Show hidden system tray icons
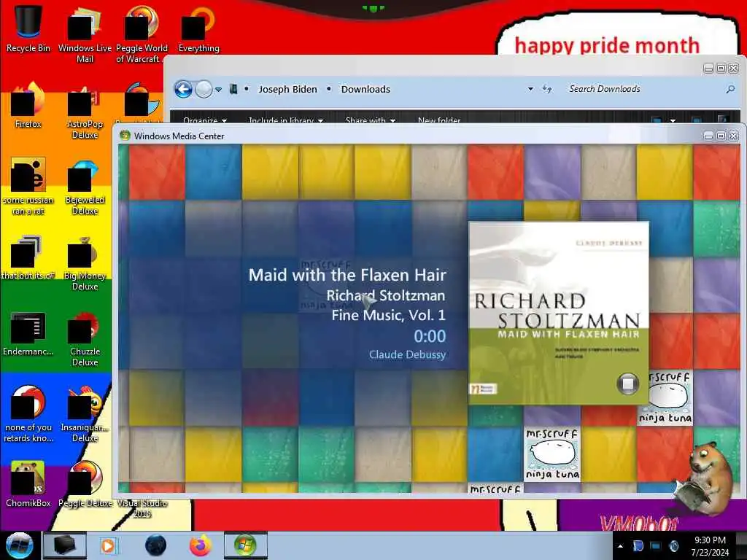The height and width of the screenshot is (560, 747). (x=620, y=546)
